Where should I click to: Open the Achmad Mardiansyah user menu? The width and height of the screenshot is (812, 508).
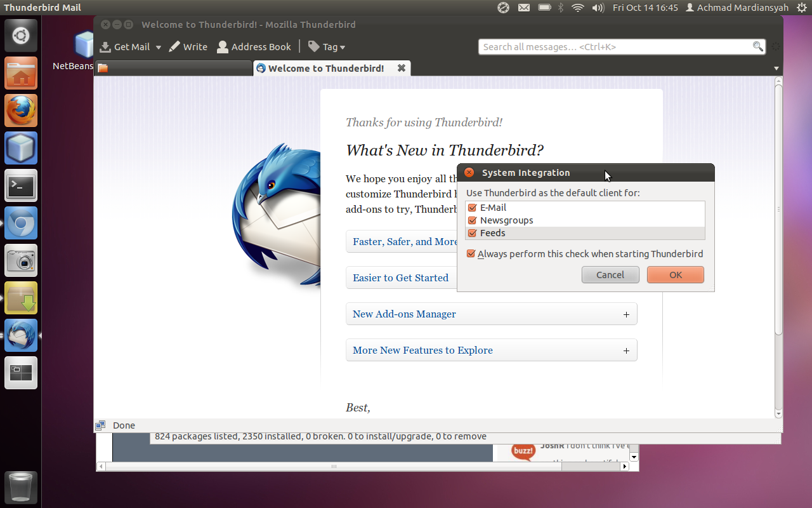point(737,8)
